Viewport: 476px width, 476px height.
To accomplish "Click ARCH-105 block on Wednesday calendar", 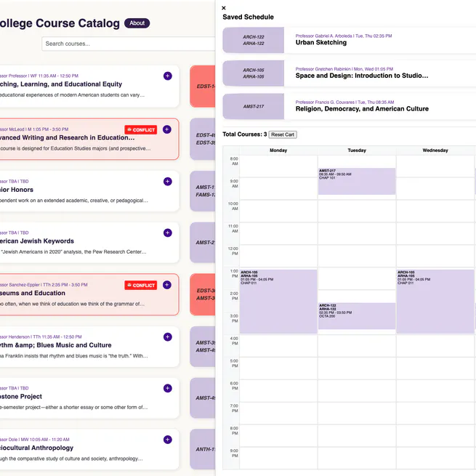I will coord(435,302).
